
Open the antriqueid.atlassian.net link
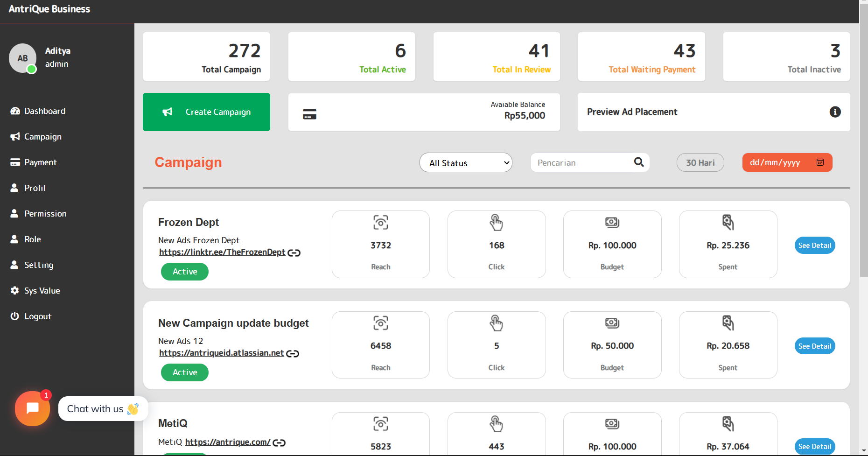pyautogui.click(x=221, y=353)
